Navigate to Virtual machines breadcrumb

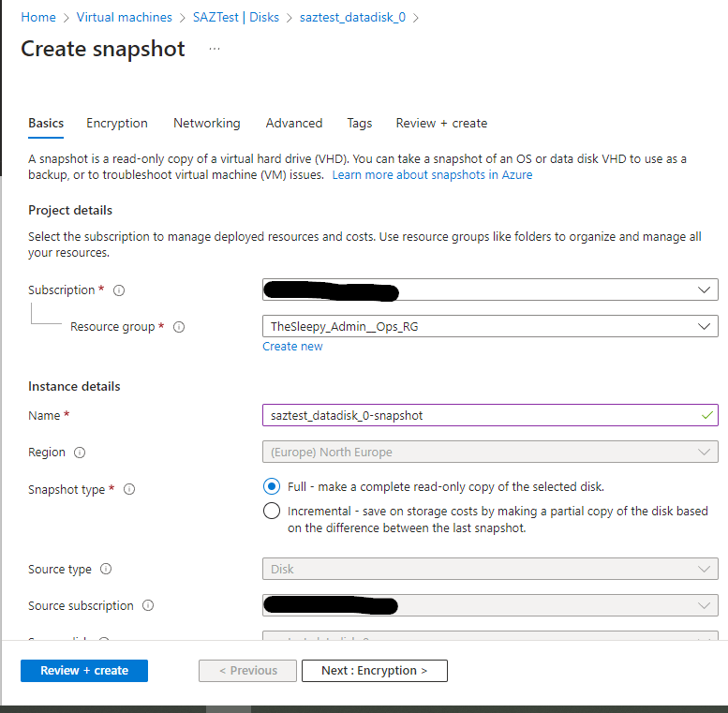tap(124, 17)
